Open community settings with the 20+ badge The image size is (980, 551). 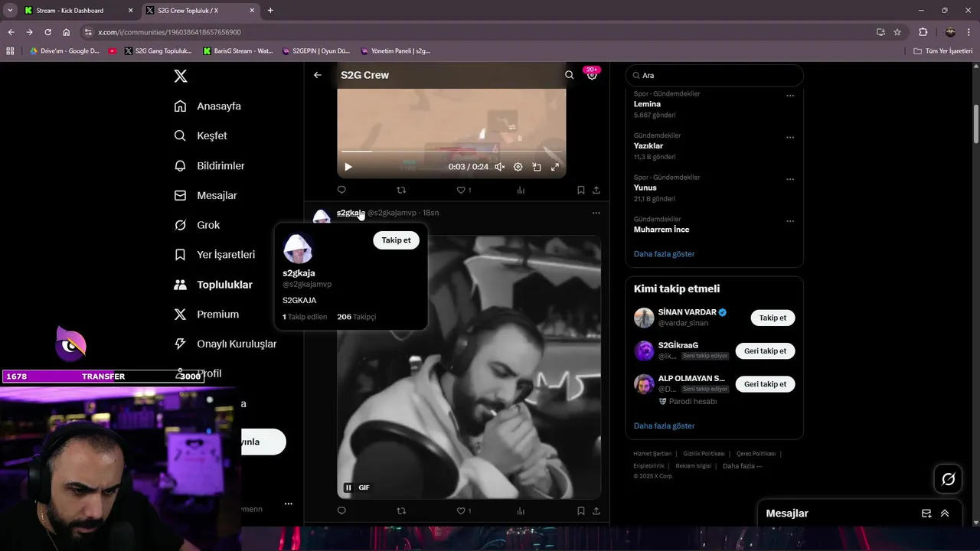pos(592,75)
